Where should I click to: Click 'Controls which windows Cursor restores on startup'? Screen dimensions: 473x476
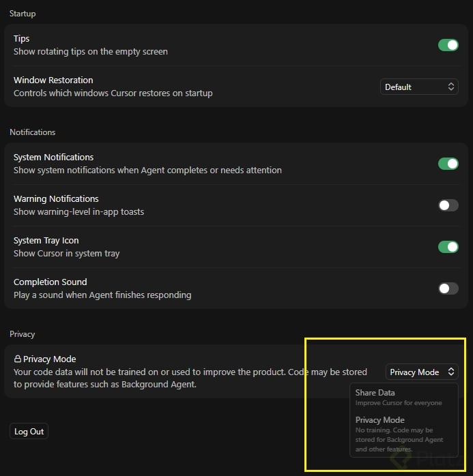point(113,93)
